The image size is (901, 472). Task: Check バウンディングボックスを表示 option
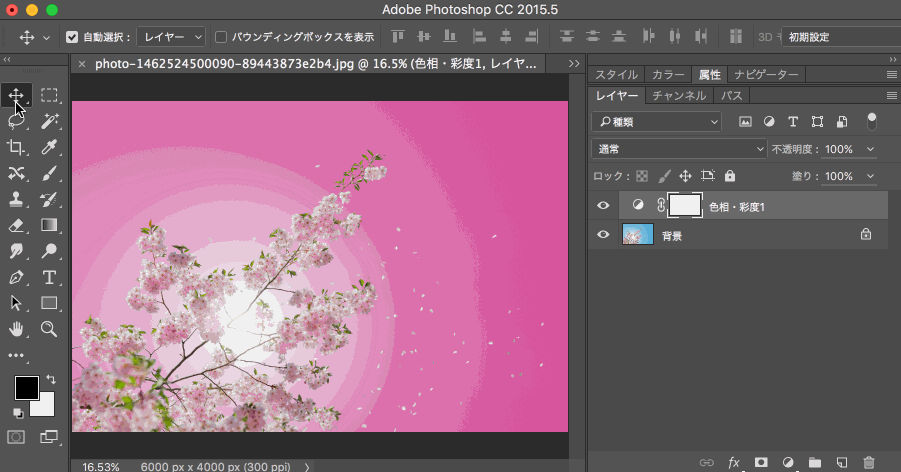tap(221, 37)
